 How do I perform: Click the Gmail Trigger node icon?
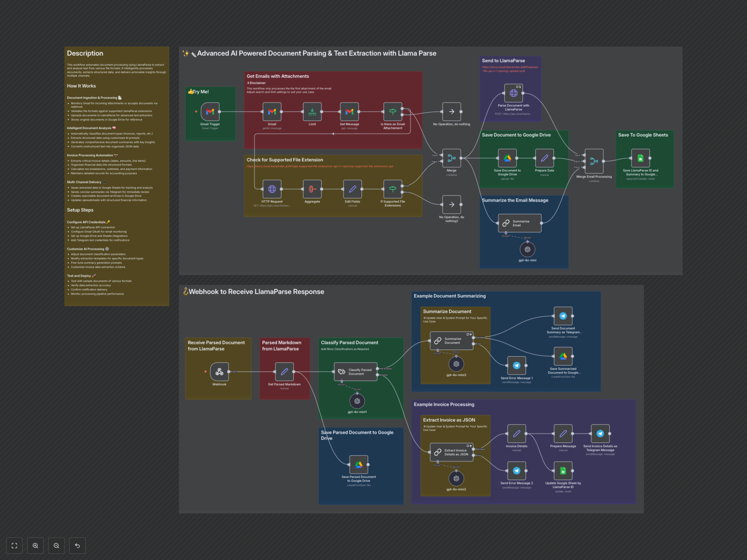point(210,112)
